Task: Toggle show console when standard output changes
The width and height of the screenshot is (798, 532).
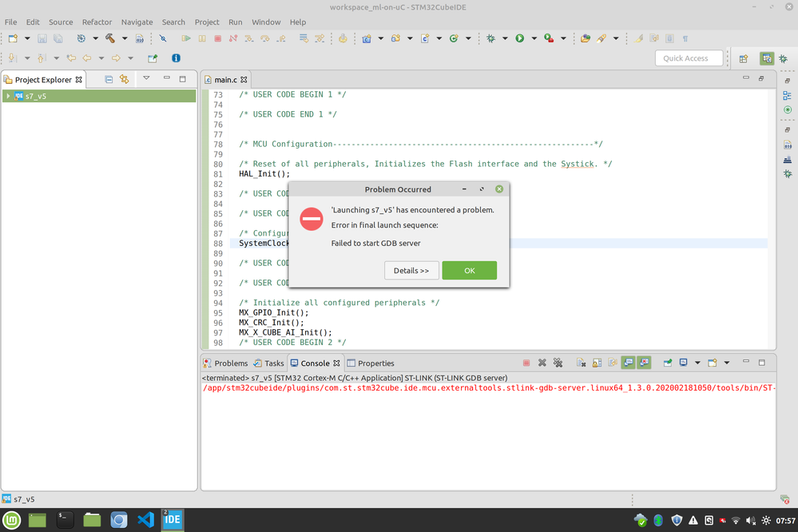Action: (x=629, y=363)
